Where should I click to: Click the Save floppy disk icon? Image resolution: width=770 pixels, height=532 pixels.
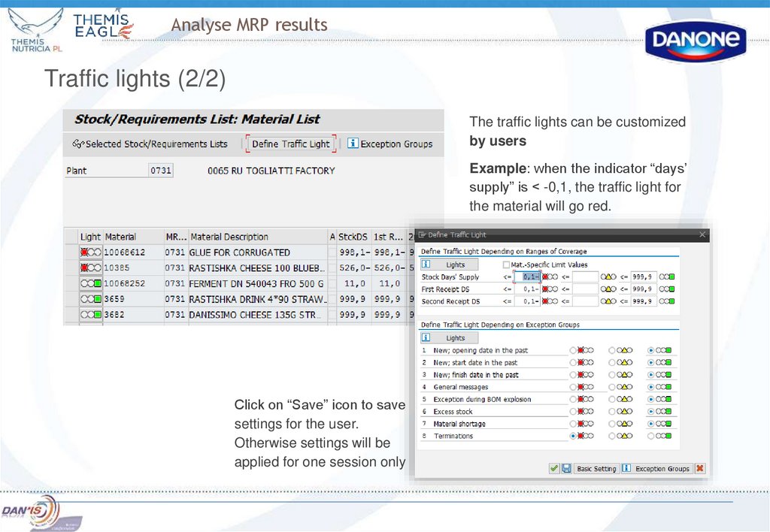[x=565, y=469]
